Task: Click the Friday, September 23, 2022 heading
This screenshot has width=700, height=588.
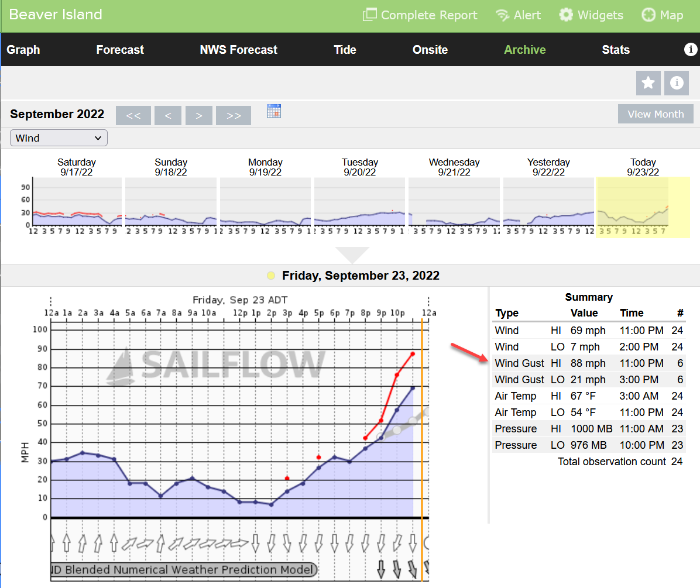Action: tap(361, 276)
